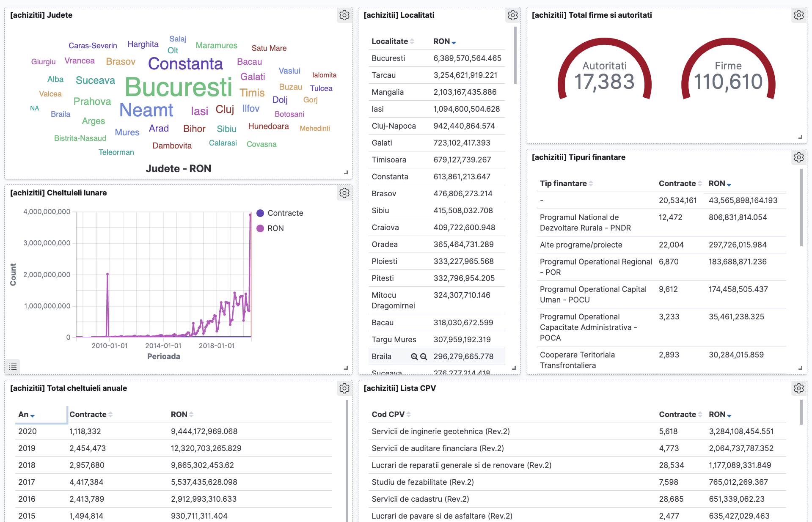The image size is (812, 522).
Task: Click the Tipuri finantare table scrollbar
Action: (x=801, y=207)
